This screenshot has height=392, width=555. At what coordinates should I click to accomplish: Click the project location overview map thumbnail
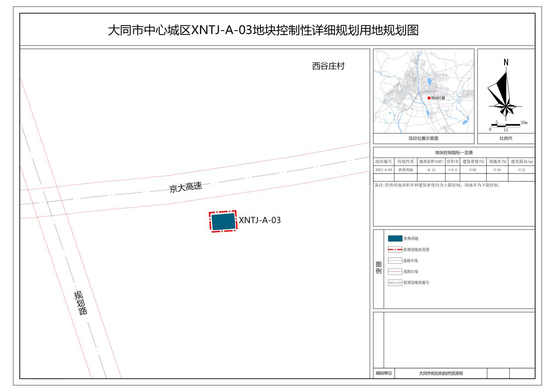(423, 91)
